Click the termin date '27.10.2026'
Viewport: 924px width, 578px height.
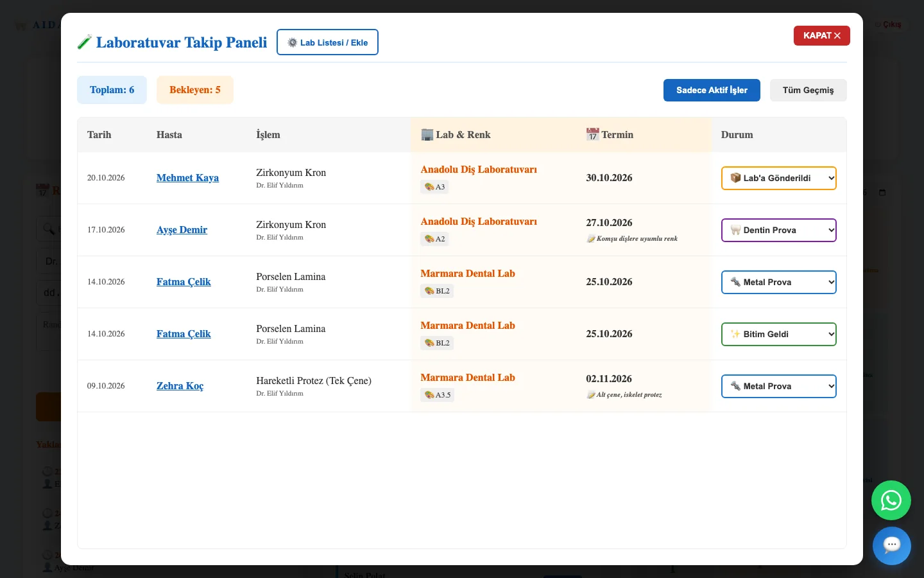(609, 223)
